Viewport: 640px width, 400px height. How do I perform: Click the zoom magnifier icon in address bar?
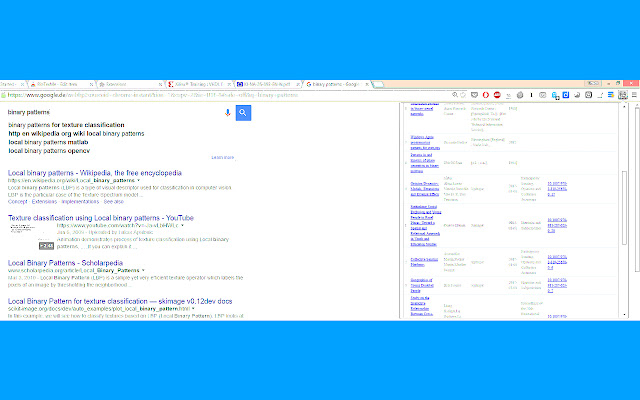coord(455,95)
